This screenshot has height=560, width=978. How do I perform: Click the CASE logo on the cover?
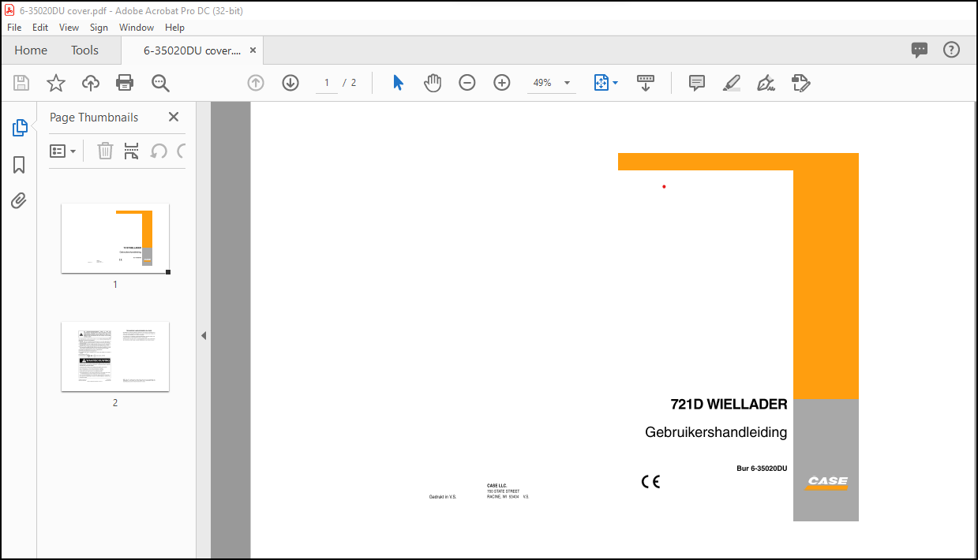(826, 483)
